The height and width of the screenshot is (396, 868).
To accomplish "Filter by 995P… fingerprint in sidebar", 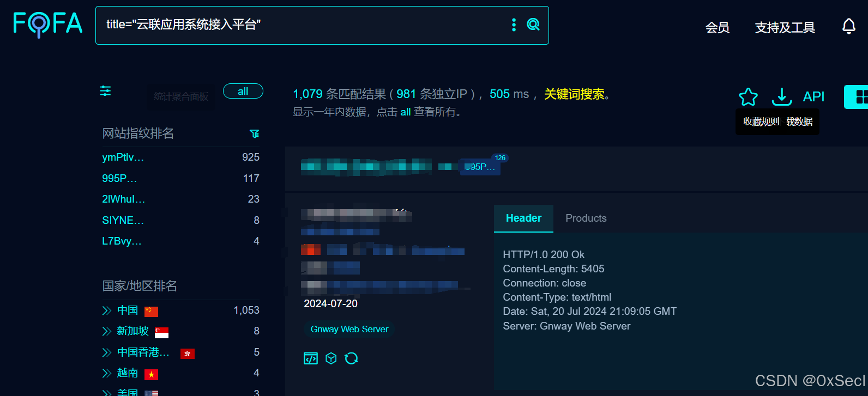I will 119,179.
